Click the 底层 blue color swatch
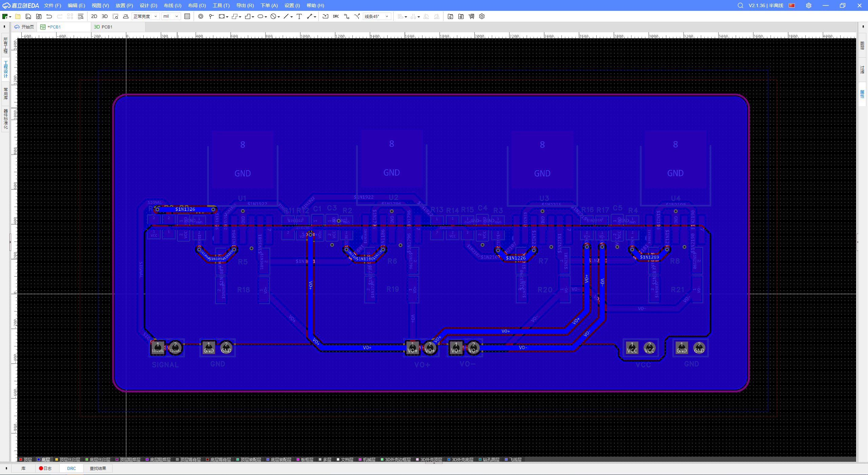 tap(39, 459)
